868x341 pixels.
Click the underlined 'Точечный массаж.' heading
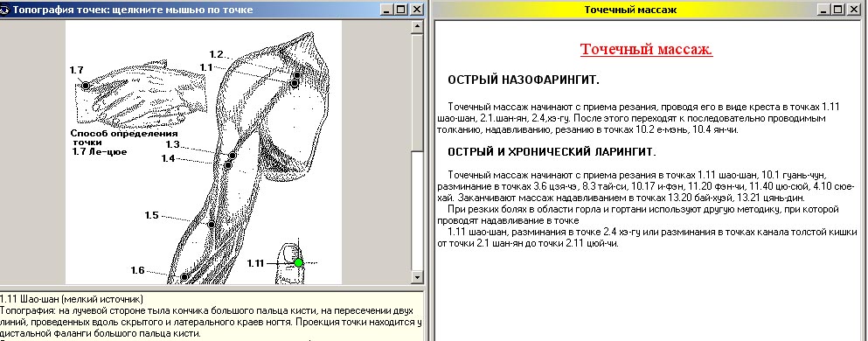tap(646, 49)
